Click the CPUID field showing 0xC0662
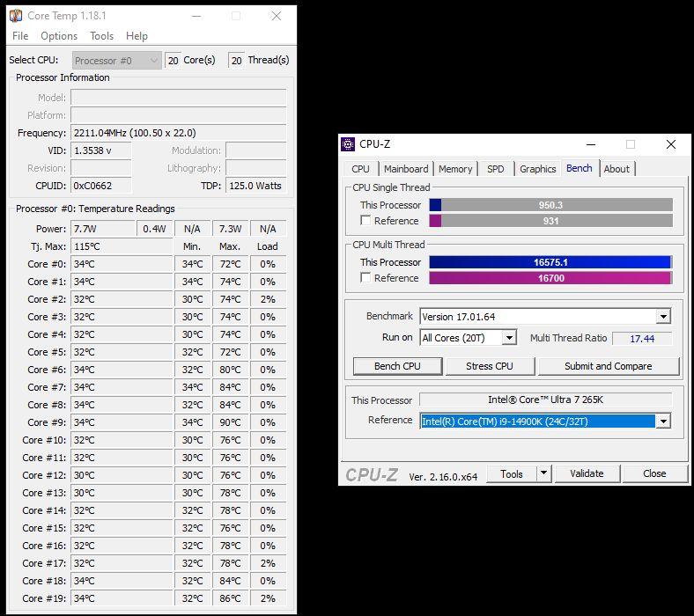This screenshot has height=616, width=694. (x=100, y=186)
